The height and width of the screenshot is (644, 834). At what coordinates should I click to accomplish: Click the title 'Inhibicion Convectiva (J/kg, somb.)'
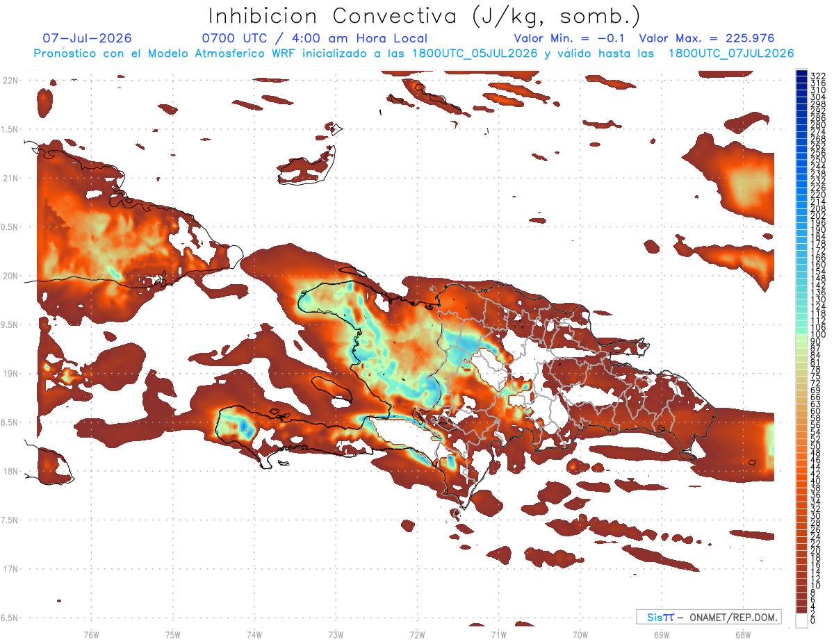pyautogui.click(x=425, y=16)
